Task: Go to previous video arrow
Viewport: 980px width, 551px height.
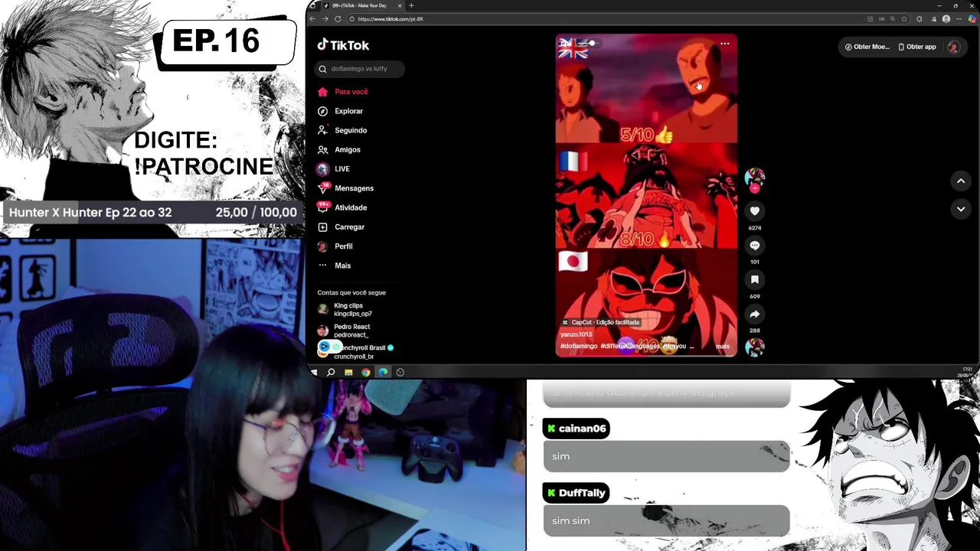Action: pyautogui.click(x=960, y=181)
